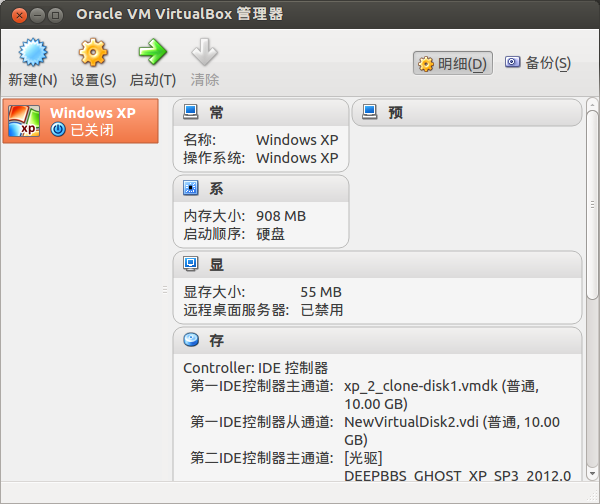The image size is (600, 504).
Task: Minimize the VirtualBox manager window
Action: [x=38, y=15]
